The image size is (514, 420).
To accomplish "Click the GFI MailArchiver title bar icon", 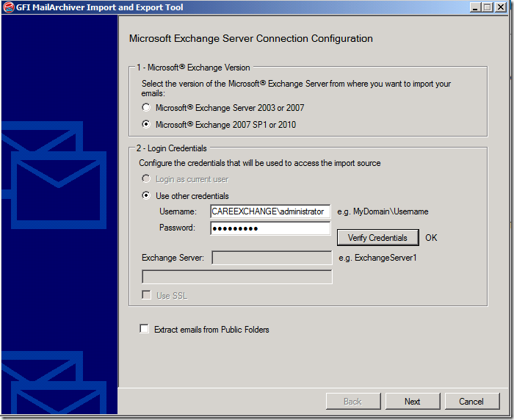I will pos(9,7).
